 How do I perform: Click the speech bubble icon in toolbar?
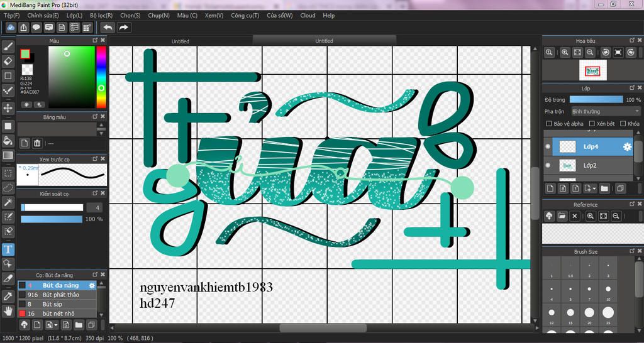coord(36,28)
